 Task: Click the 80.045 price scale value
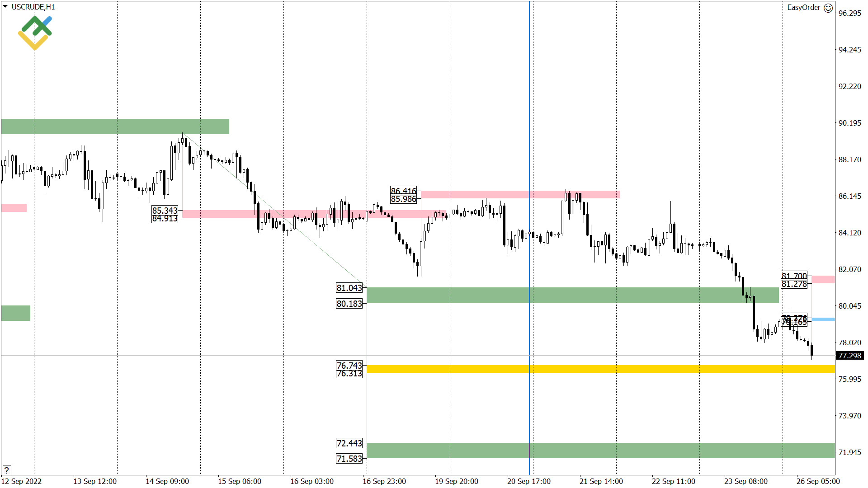(x=850, y=306)
